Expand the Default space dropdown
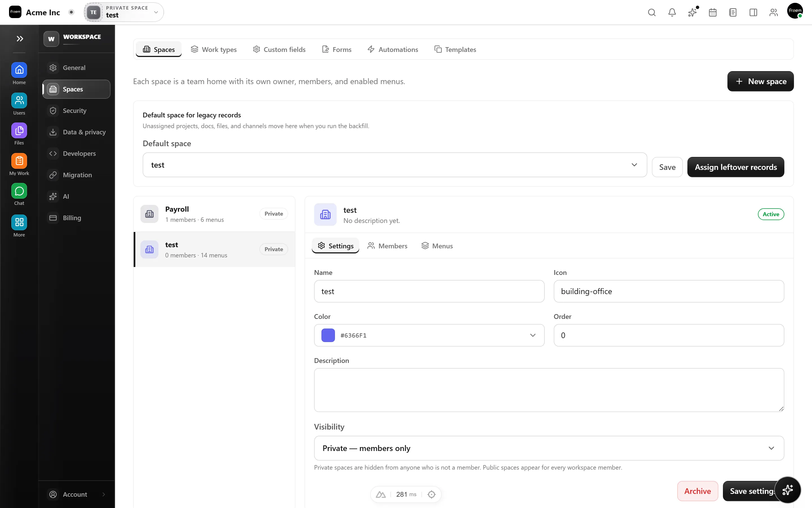The image size is (812, 508). [x=395, y=165]
